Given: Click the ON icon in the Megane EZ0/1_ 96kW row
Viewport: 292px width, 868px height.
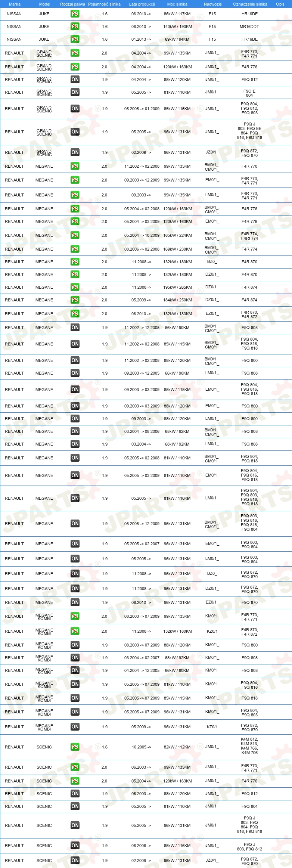Looking at the screenshot, I should pos(75,602).
